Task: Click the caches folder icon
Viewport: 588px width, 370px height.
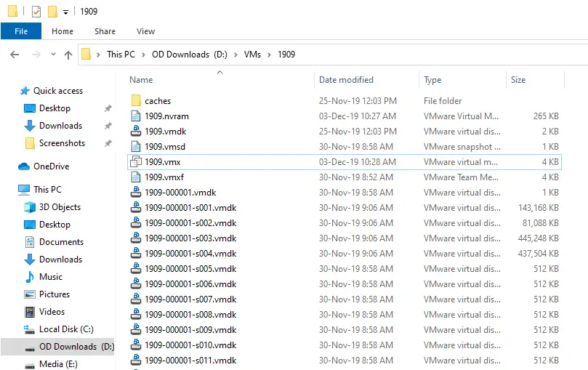Action: coord(136,101)
